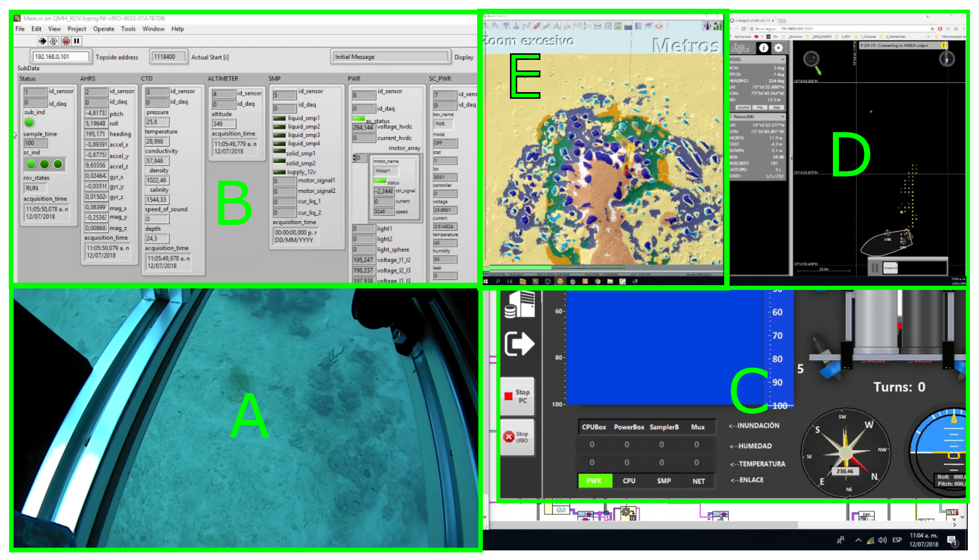Expand the VESSEL panel dropdown
This screenshot has width=979, height=560.
[782, 60]
